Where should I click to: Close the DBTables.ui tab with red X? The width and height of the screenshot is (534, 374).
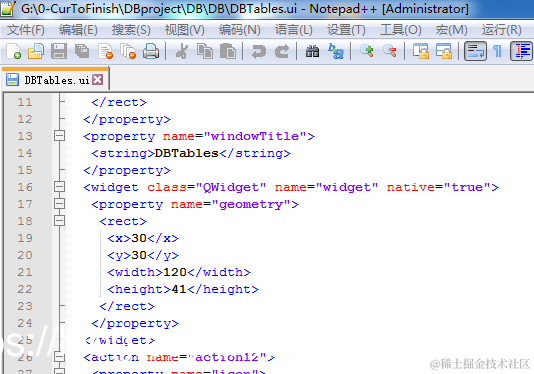click(98, 80)
